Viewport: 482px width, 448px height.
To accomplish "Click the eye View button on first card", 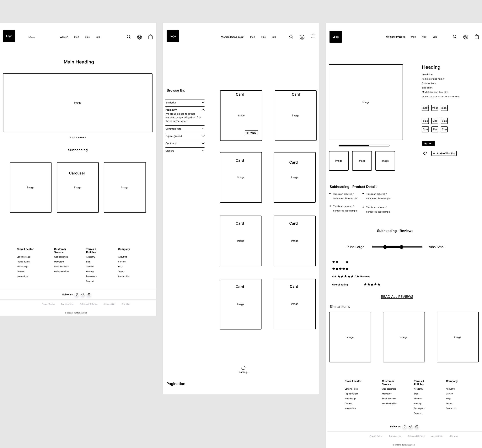I will click(251, 133).
